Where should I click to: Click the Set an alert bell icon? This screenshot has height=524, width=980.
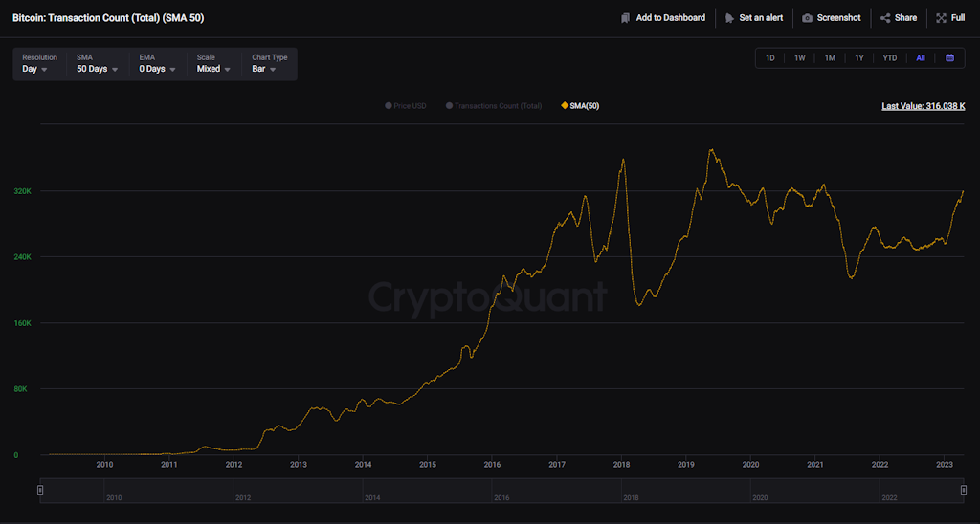(x=730, y=18)
